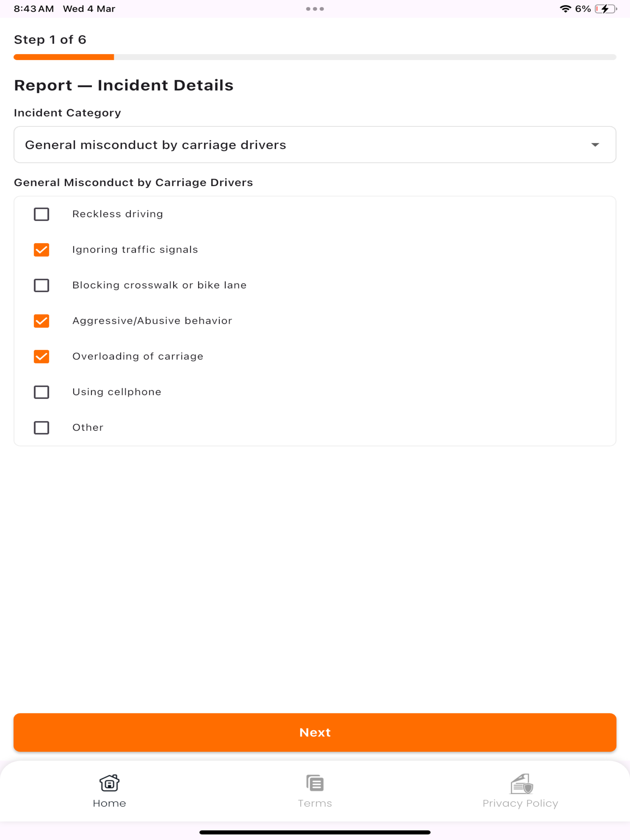This screenshot has width=630, height=840.
Task: Uncheck Aggressive/Abusive behavior checkbox
Action: pyautogui.click(x=42, y=321)
